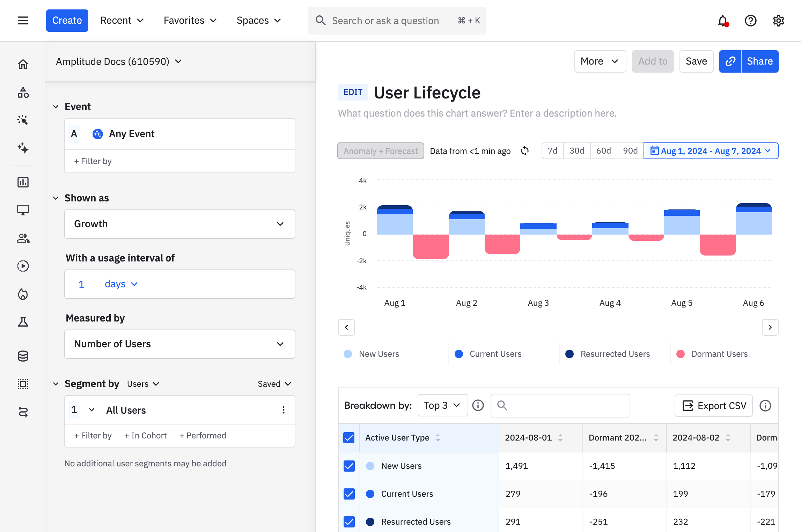Uncheck the Current Users row checkbox
Image resolution: width=801 pixels, height=532 pixels.
(x=349, y=494)
